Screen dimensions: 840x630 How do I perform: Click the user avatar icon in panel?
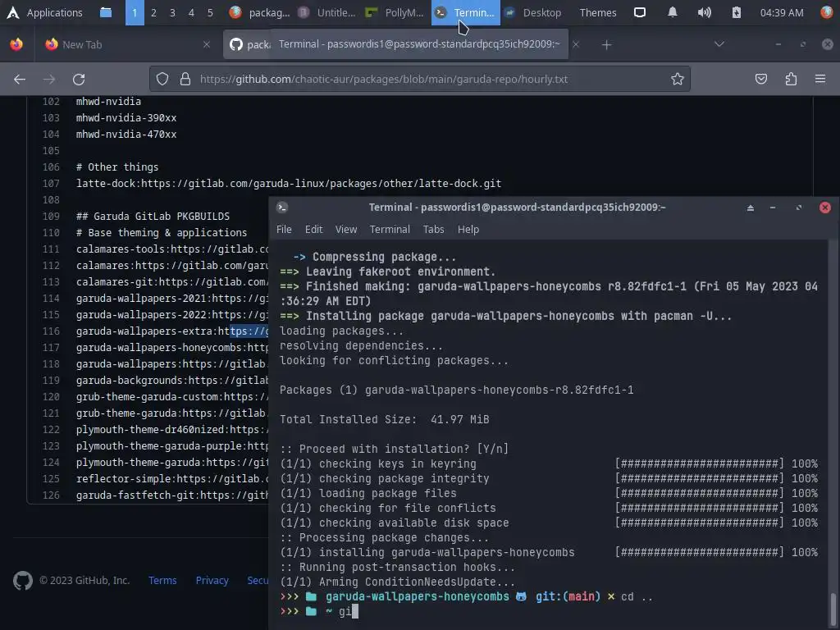coord(827,12)
